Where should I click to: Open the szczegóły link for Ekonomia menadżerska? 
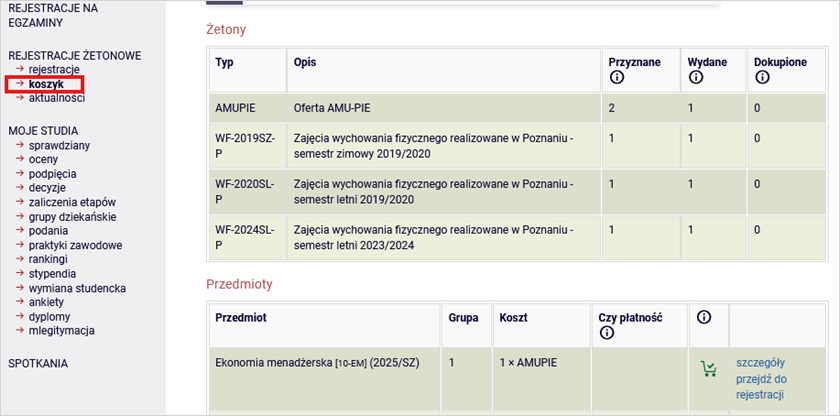(x=760, y=362)
